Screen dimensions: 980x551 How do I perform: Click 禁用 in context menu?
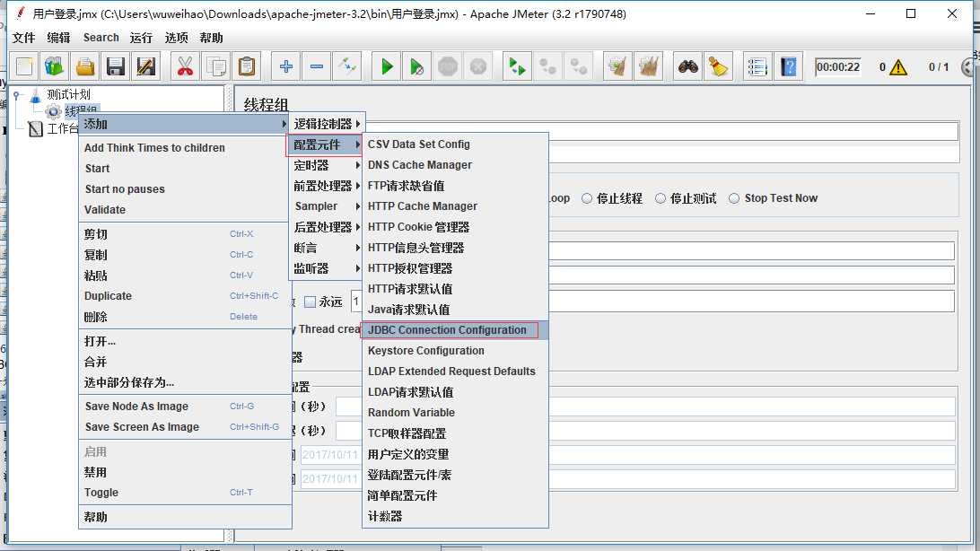coord(184,472)
